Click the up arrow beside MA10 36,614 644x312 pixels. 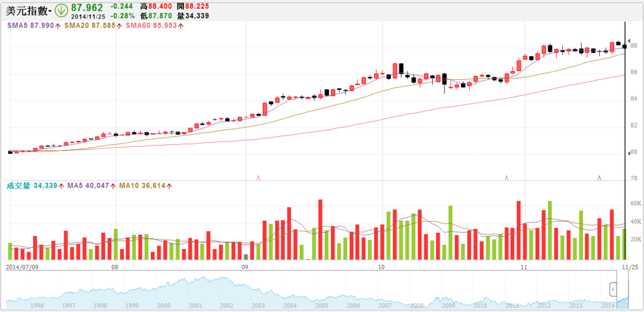point(169,186)
